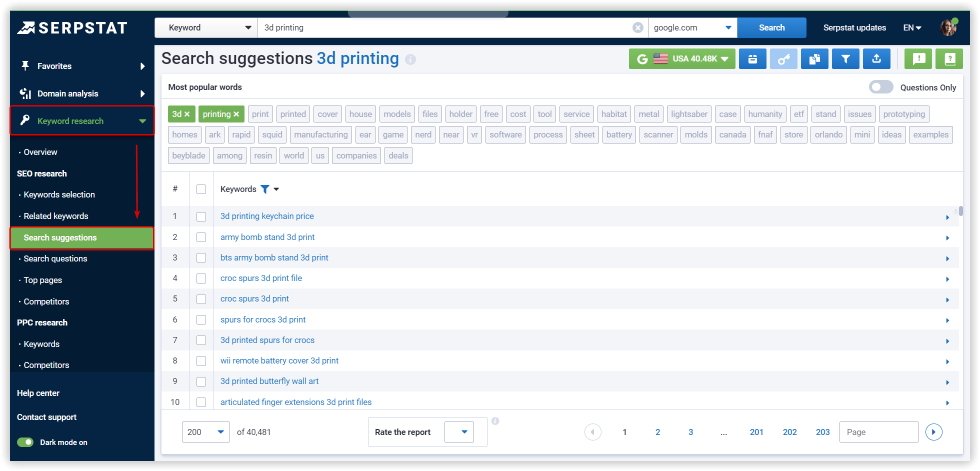Screen dimensions: 980x471
Task: Toggle the Questions Only switch
Action: 881,87
